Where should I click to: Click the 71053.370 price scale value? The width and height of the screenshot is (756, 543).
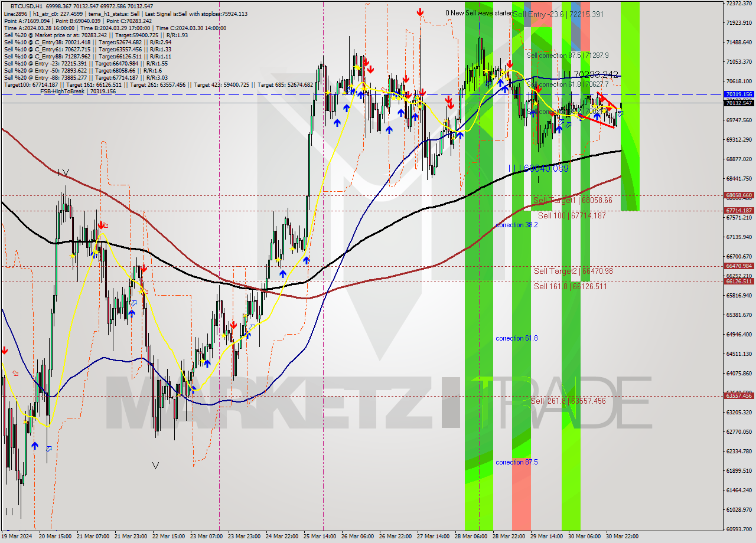(739, 62)
